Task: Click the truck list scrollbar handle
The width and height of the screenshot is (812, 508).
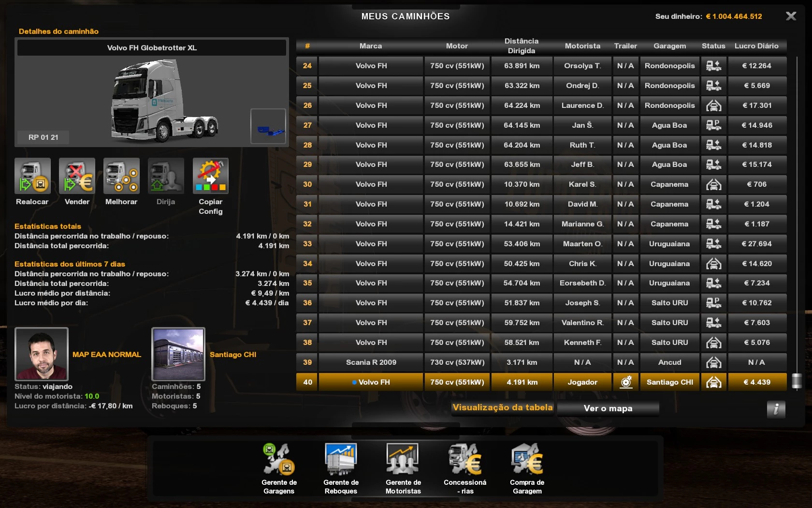Action: [x=797, y=381]
